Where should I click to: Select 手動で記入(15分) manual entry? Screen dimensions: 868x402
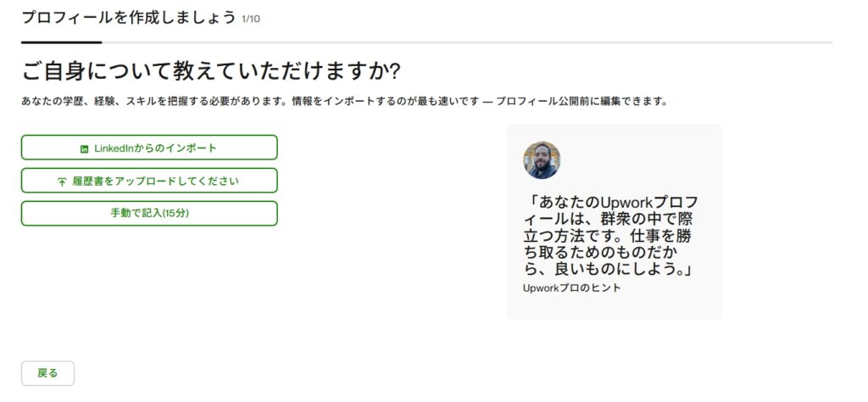point(149,213)
